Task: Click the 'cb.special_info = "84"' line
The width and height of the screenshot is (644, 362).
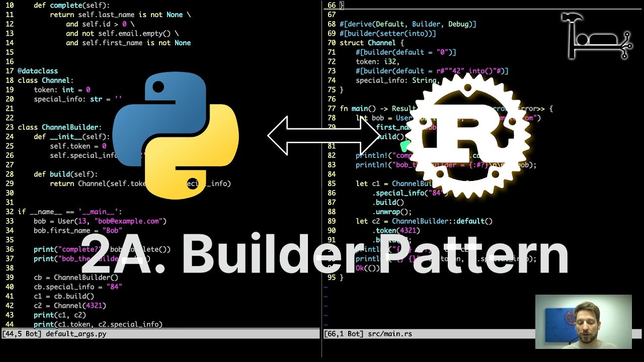Action: pos(78,287)
